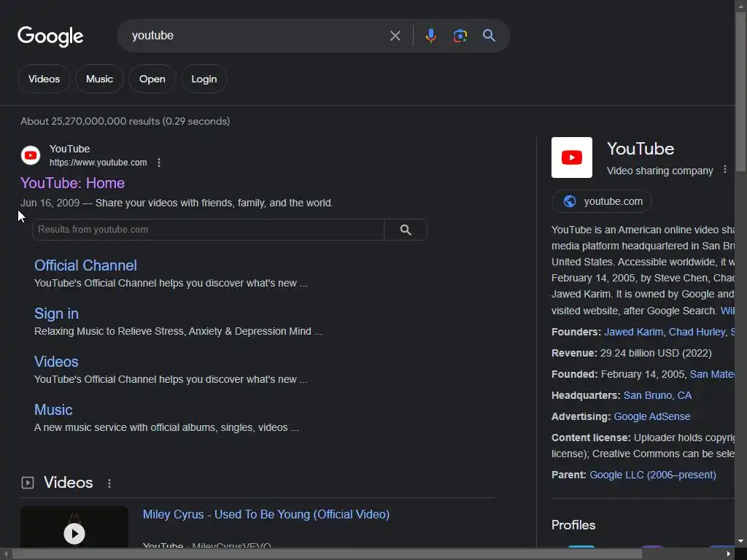Click the Google logo
747x560 pixels.
click(50, 36)
